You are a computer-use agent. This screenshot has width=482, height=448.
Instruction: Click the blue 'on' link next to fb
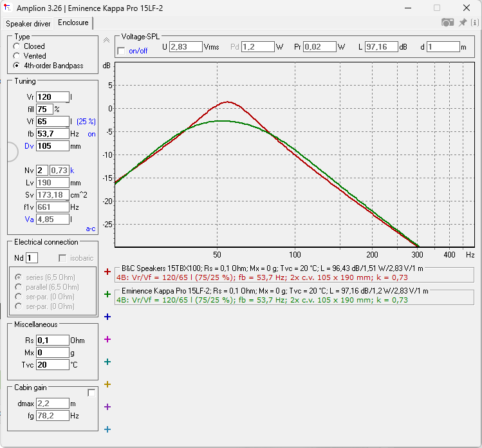click(91, 134)
